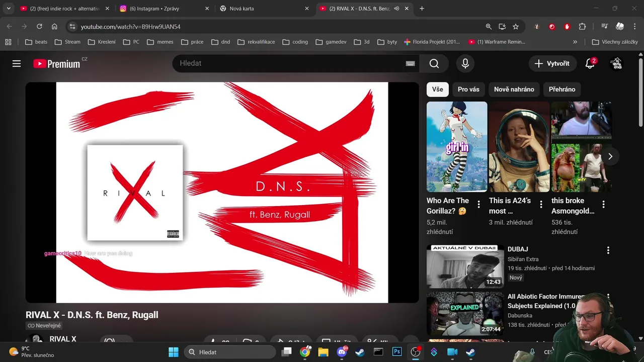Click the site info icon in address bar

[72, 27]
